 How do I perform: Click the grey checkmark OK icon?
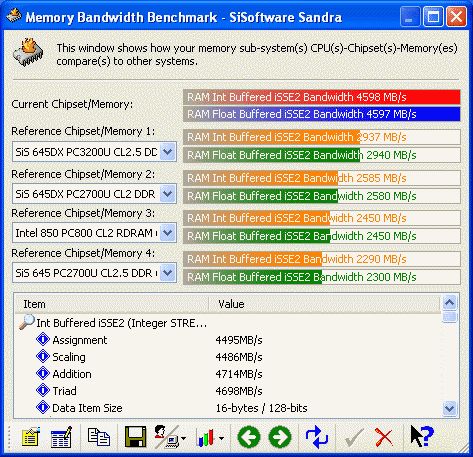pyautogui.click(x=354, y=437)
